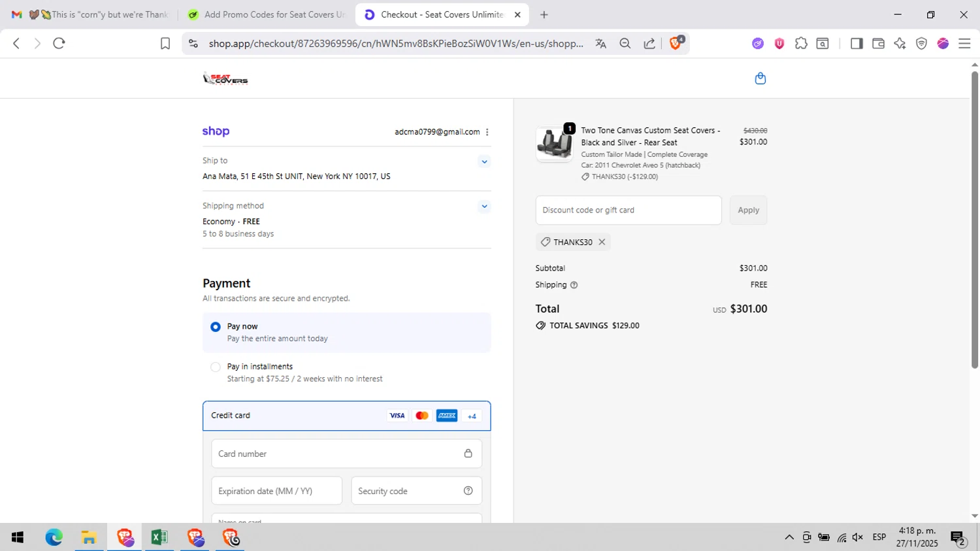Open the shopping bag cart icon

(x=760, y=78)
